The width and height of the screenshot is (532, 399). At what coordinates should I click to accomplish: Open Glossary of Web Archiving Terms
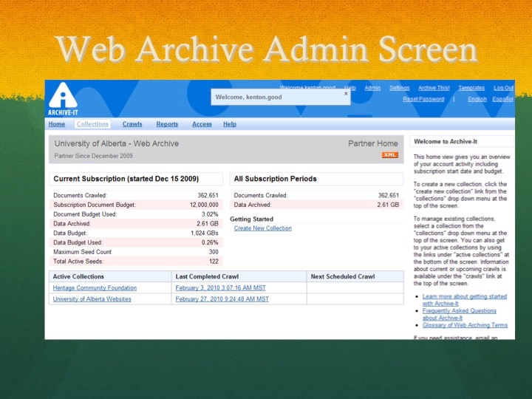click(x=465, y=325)
